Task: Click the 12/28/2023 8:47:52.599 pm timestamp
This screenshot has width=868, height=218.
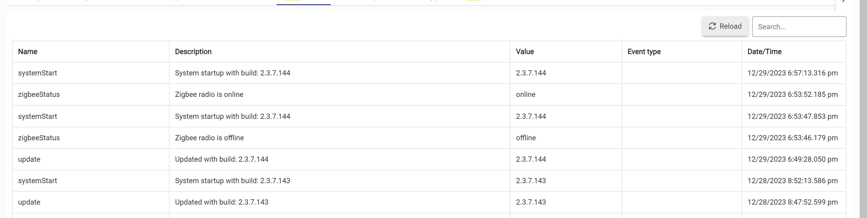Action: click(x=792, y=202)
